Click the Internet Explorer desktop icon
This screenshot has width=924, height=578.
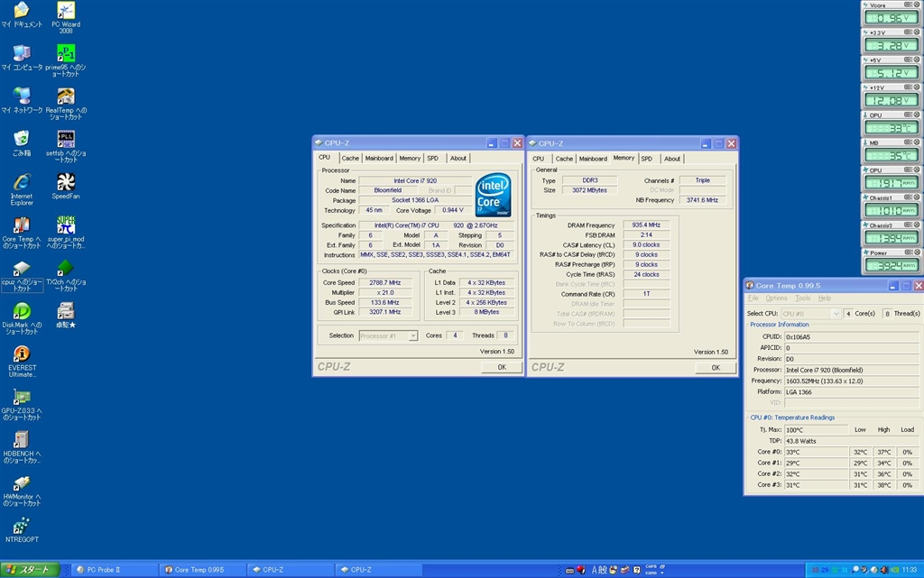coord(22,182)
